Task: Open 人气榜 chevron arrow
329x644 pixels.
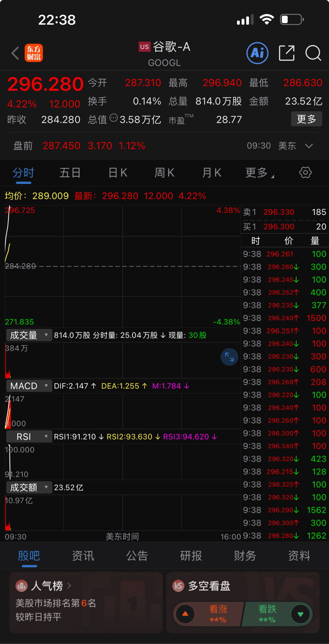Action: pyautogui.click(x=69, y=585)
